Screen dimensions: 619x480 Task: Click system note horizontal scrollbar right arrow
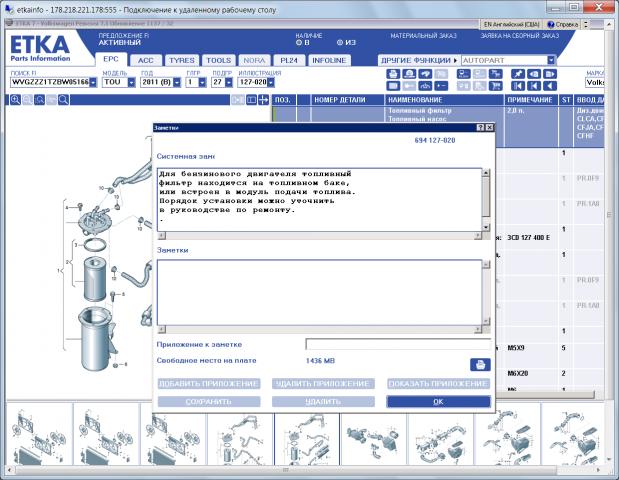(478, 236)
